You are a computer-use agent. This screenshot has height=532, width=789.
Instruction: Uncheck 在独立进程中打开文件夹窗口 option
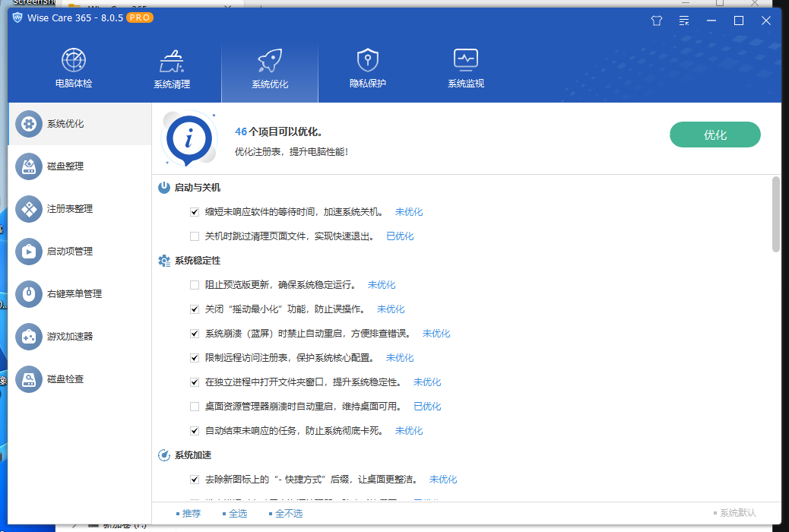pos(195,382)
